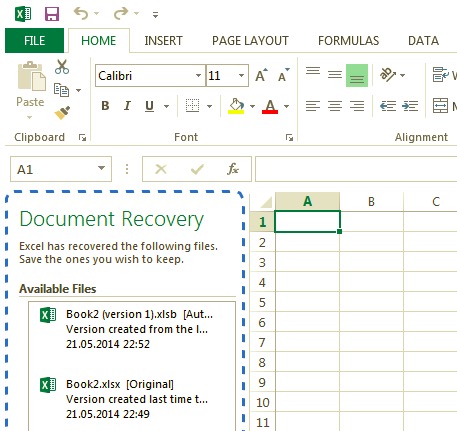Apply red font color

270,107
